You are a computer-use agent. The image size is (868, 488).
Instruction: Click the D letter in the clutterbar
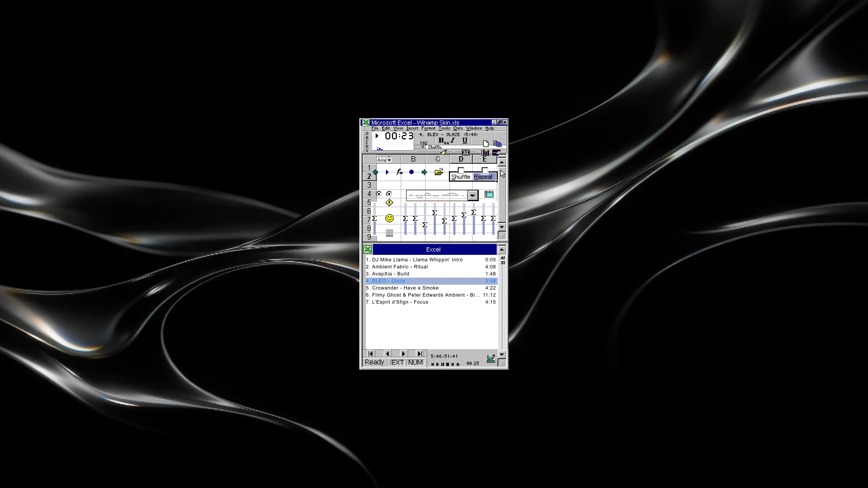coord(367,146)
